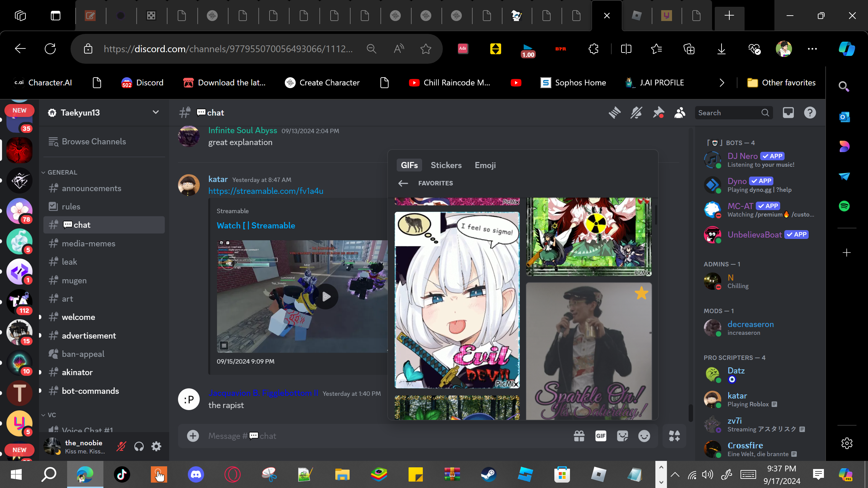Open apps launcher icon beside message bar
The width and height of the screenshot is (868, 488).
point(674,436)
